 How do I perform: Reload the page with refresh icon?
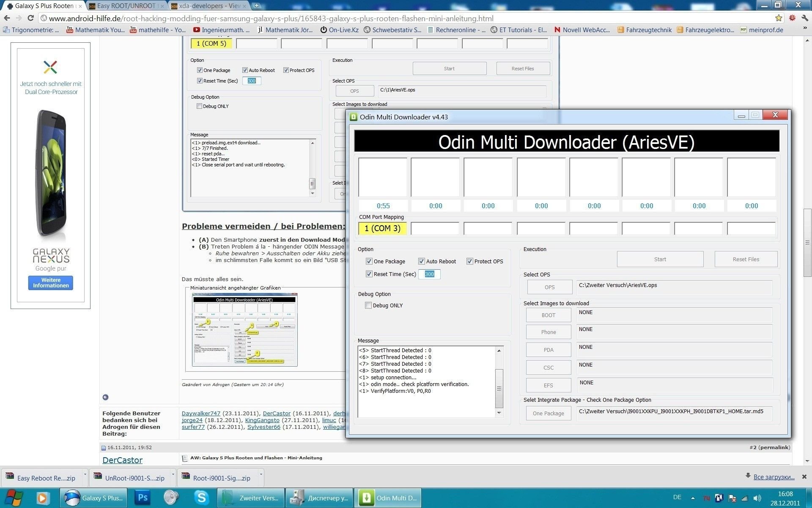click(x=30, y=18)
